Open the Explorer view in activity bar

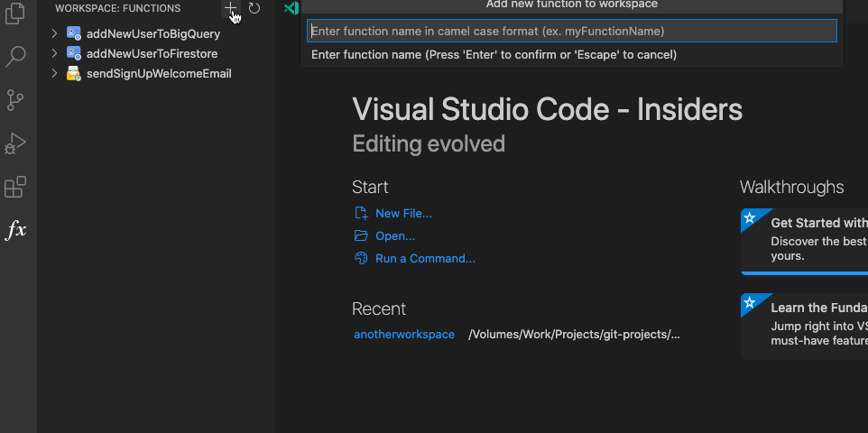pyautogui.click(x=15, y=14)
